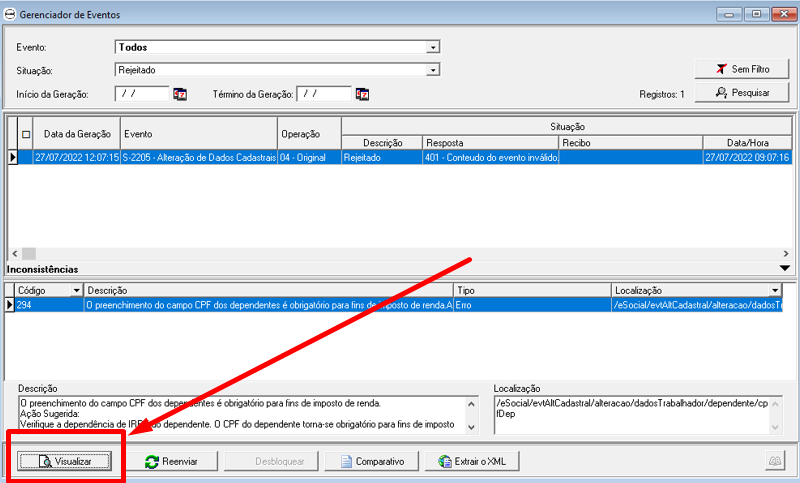The image size is (800, 483).
Task: Expand the Evento dropdown
Action: click(433, 47)
